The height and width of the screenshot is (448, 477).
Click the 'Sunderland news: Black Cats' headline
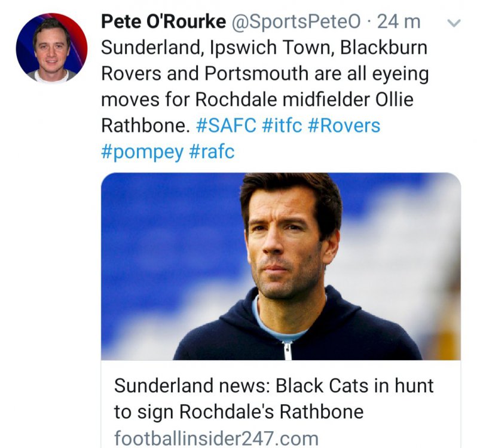(274, 385)
